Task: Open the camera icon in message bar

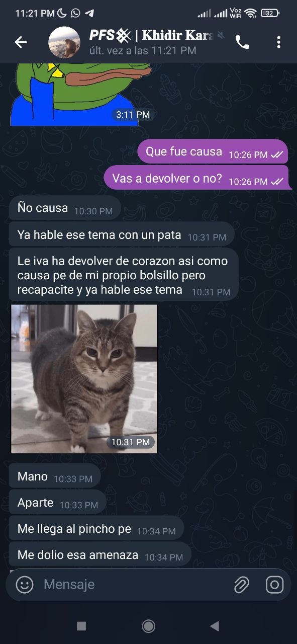Action: (274, 584)
